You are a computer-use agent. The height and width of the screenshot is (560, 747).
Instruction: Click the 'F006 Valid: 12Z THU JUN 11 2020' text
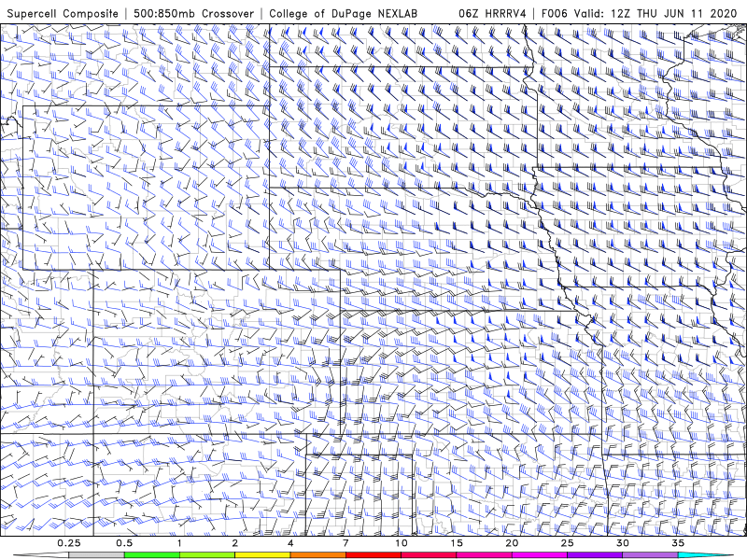[x=640, y=14]
